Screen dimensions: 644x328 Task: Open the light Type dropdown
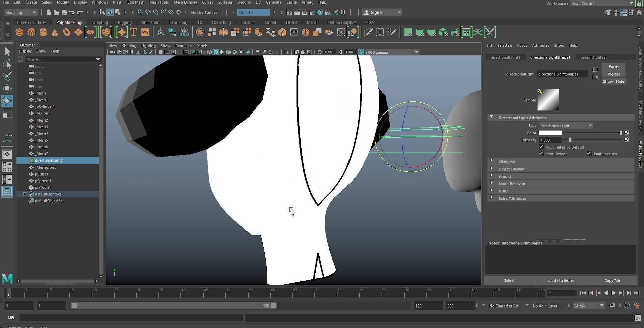click(x=590, y=125)
